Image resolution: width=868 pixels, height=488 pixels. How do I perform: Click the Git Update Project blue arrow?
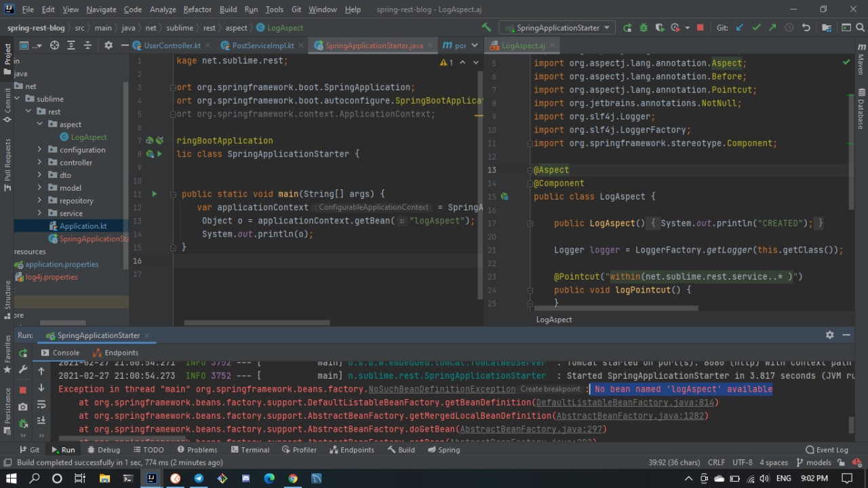tap(739, 28)
